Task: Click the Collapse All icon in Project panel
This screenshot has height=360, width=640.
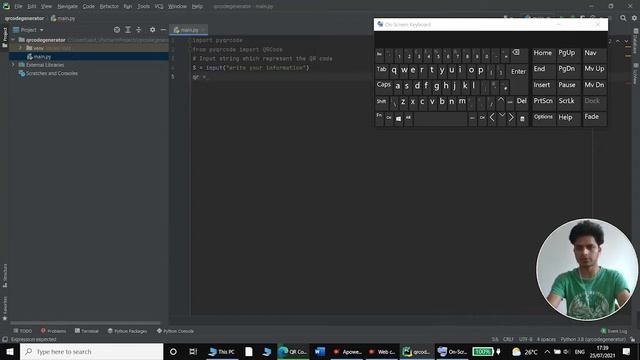Action: [x=139, y=30]
